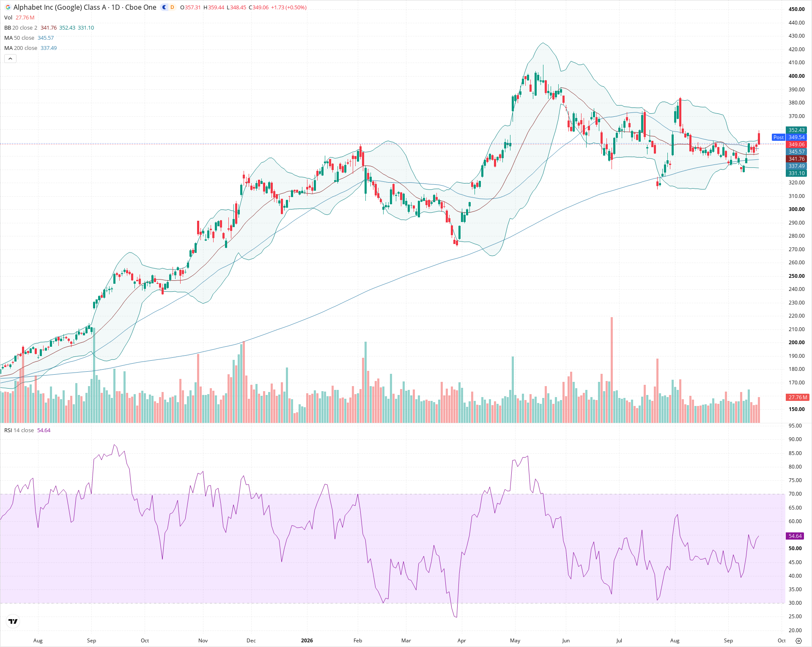812x647 pixels.
Task: Click the Alphabet Inc Class A symbol title
Action: 85,7
